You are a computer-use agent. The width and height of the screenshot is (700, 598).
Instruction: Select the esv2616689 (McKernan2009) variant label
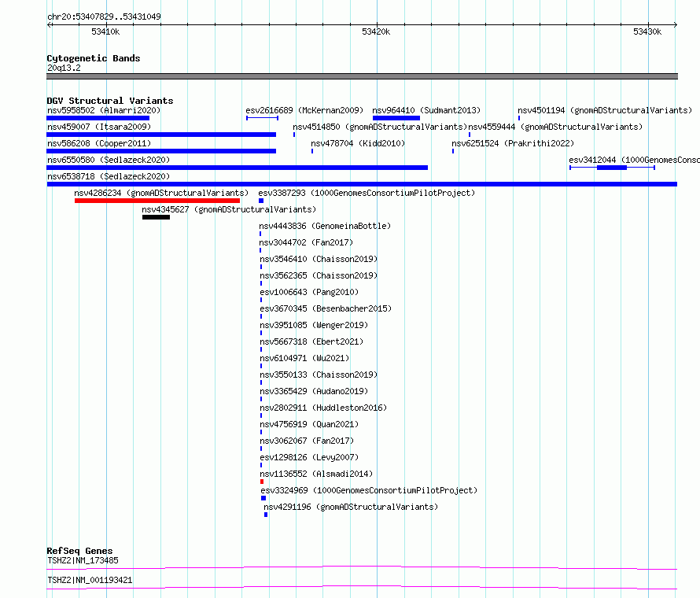(304, 110)
